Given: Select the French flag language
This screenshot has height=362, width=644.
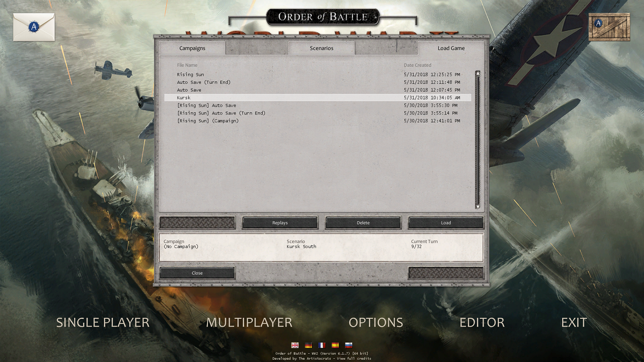Looking at the screenshot, I should pyautogui.click(x=322, y=345).
